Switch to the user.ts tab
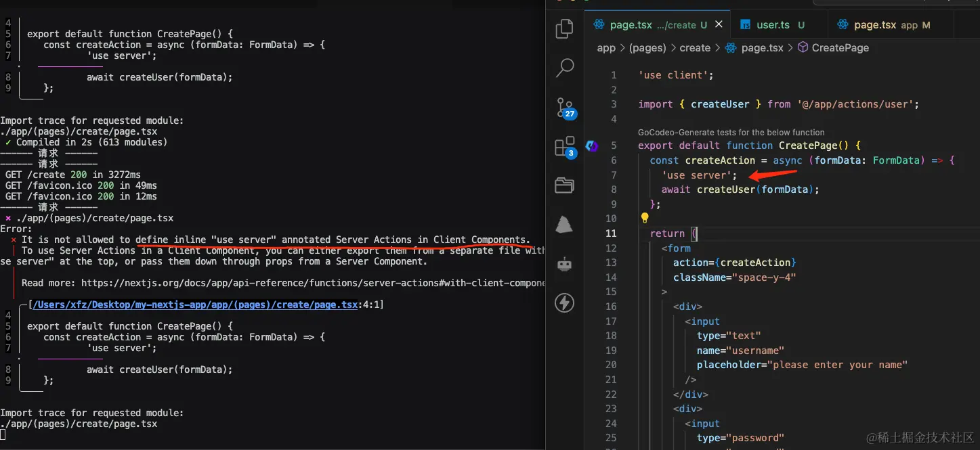 [773, 25]
